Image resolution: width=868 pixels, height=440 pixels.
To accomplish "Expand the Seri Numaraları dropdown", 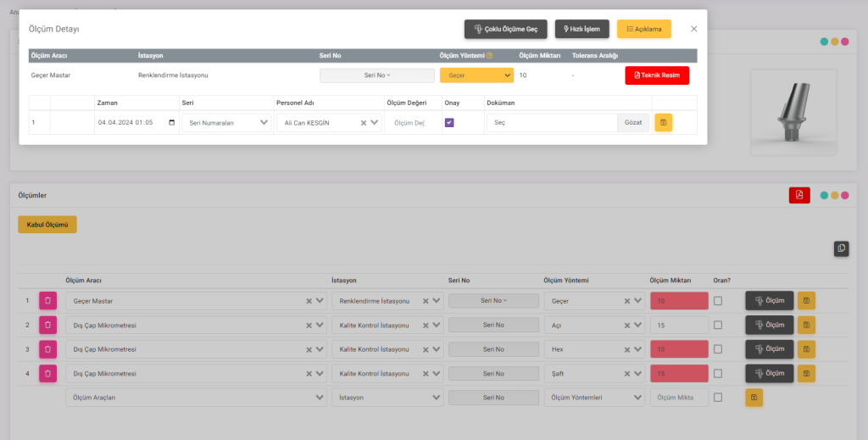I will pyautogui.click(x=225, y=123).
